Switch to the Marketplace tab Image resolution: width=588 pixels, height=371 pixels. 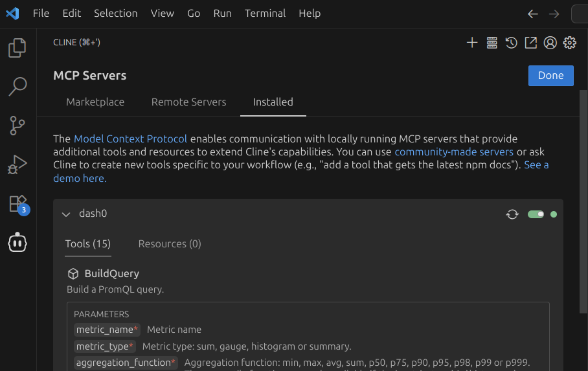click(95, 102)
